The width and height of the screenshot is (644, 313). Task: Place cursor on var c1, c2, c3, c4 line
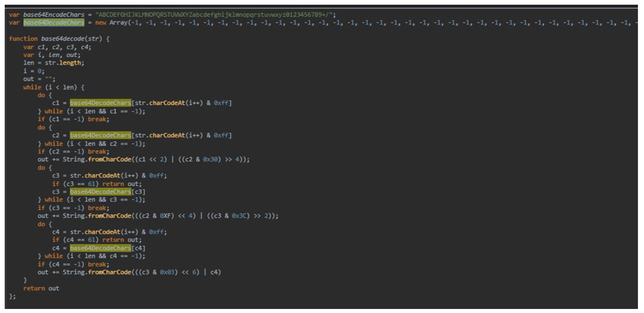[57, 47]
